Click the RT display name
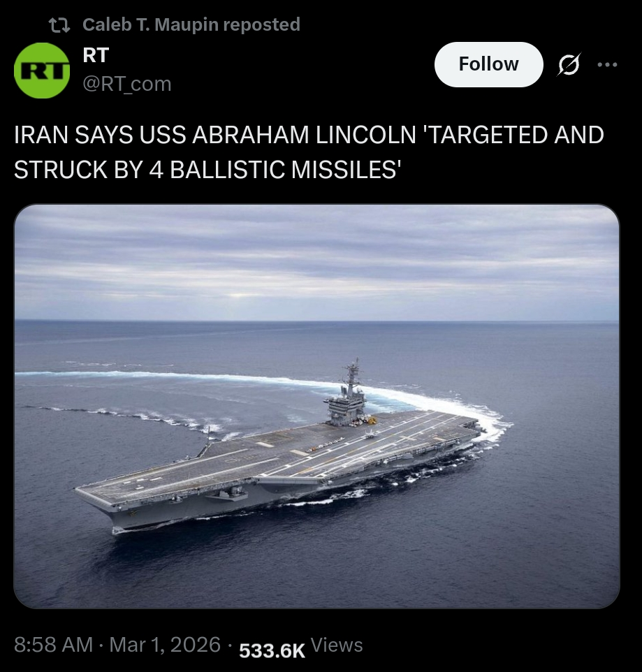The width and height of the screenshot is (642, 672). pos(96,55)
